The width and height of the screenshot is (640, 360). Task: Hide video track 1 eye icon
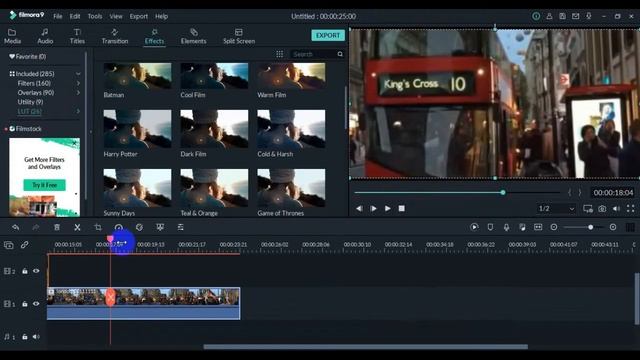point(36,304)
